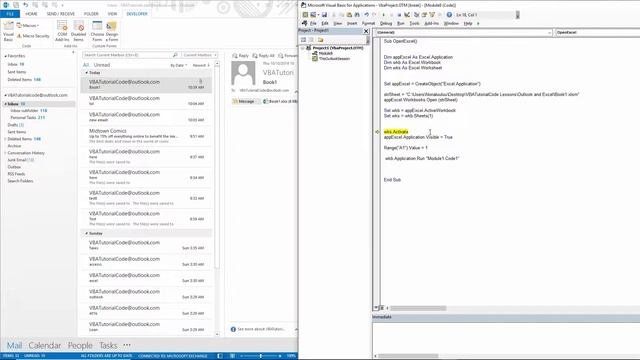
Task: Click Reply All in reading pane
Action: [263, 56]
